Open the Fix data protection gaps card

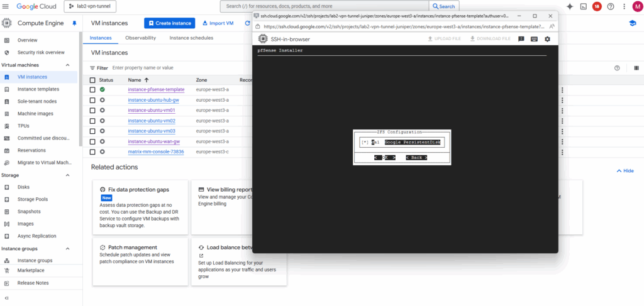click(140, 207)
